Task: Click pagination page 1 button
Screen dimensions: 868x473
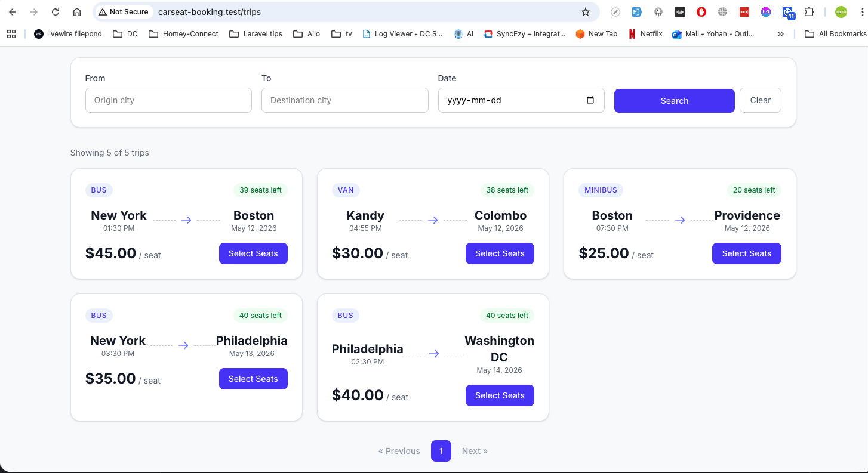Action: [441, 451]
